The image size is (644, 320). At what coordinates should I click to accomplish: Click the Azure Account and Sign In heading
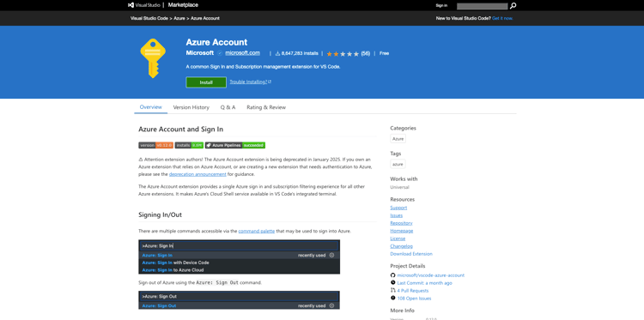point(180,130)
